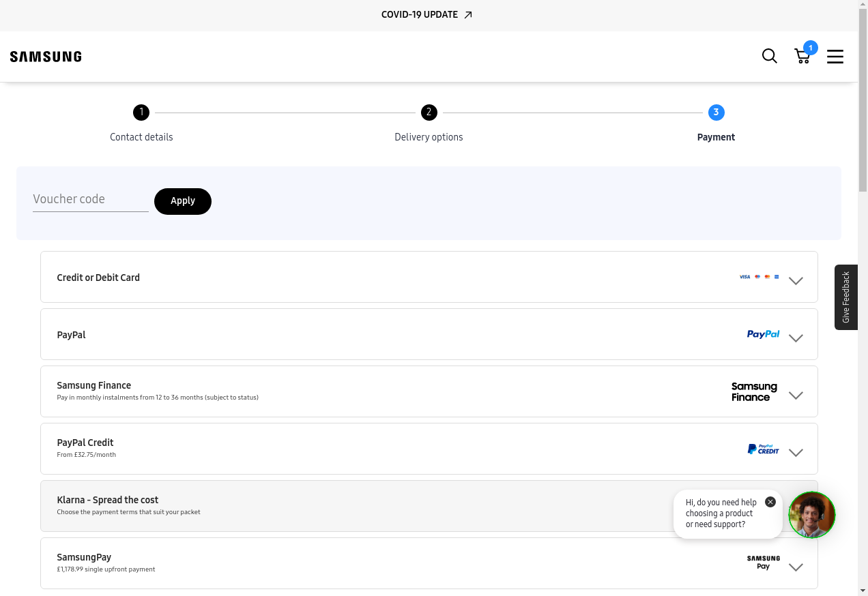
Task: Click the Samsung logo
Action: coord(46,57)
